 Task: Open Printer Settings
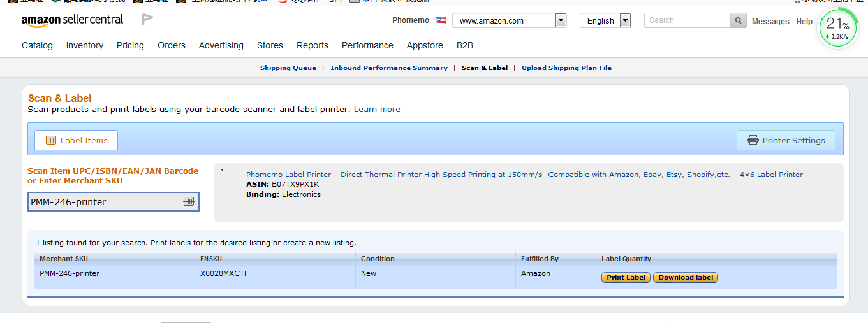pos(786,140)
